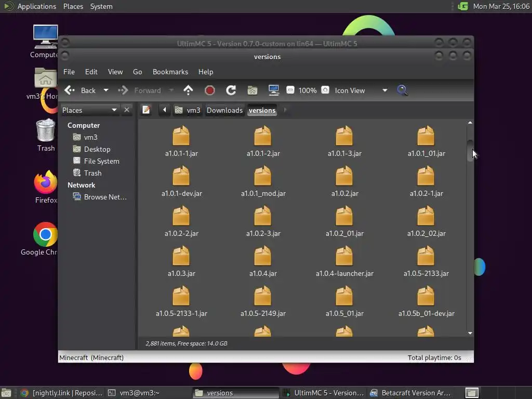Screen dimensions: 532x399
Task: Open the Back history dropdown arrow
Action: click(x=106, y=90)
